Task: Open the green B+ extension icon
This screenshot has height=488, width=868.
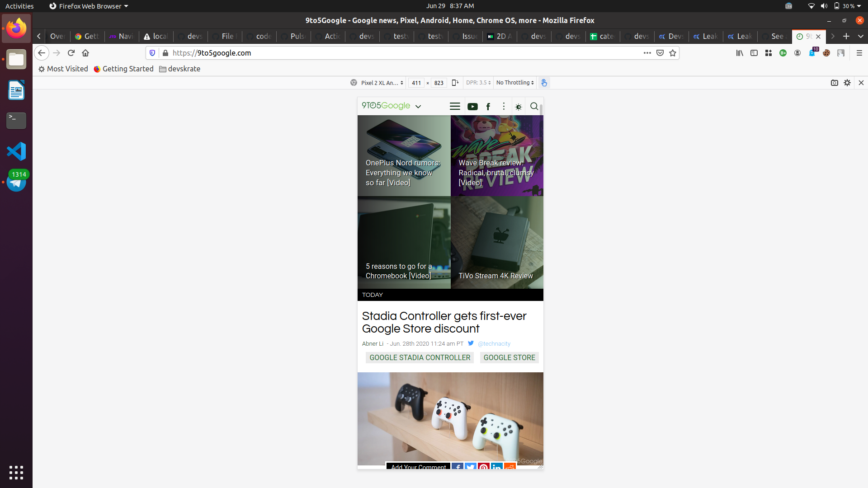Action: click(783, 53)
